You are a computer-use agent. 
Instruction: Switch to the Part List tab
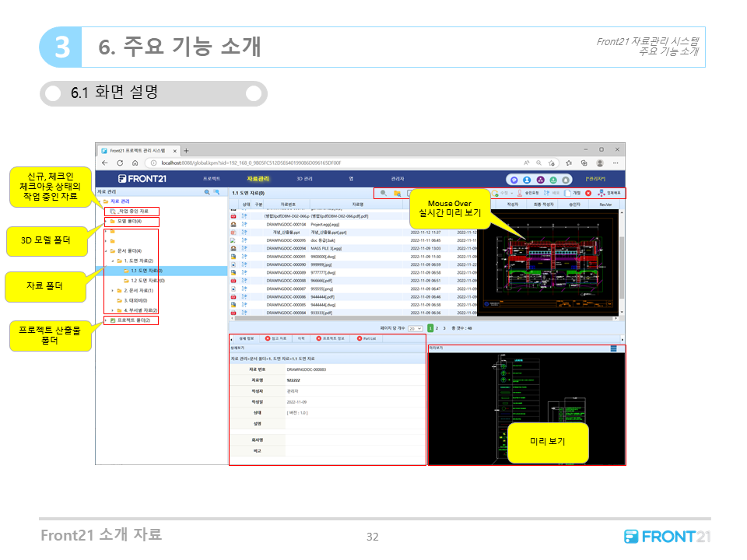coord(366,338)
